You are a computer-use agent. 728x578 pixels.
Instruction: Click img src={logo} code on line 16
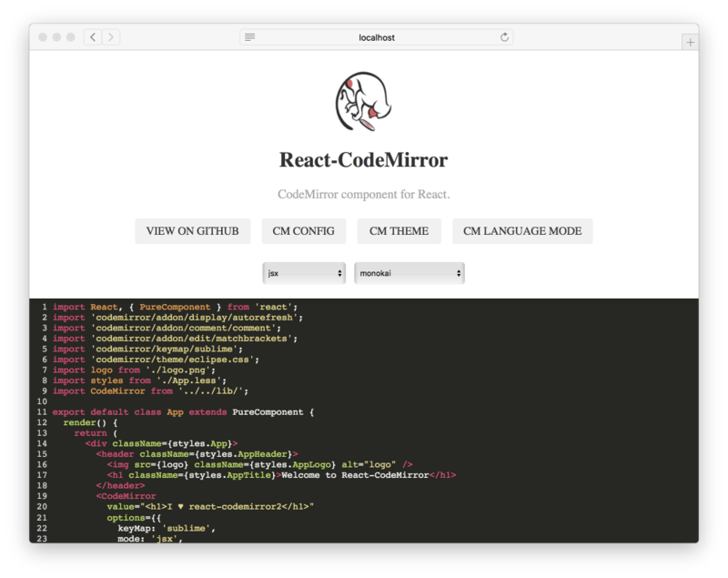pyautogui.click(x=260, y=465)
